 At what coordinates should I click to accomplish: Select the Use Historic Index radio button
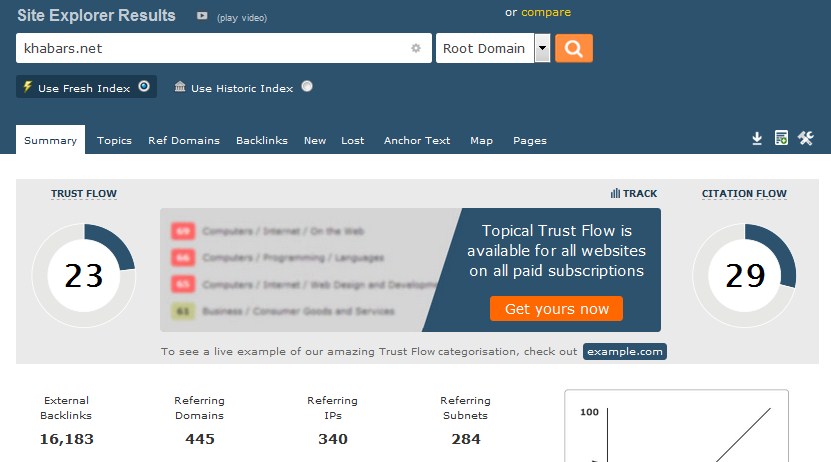tap(307, 86)
